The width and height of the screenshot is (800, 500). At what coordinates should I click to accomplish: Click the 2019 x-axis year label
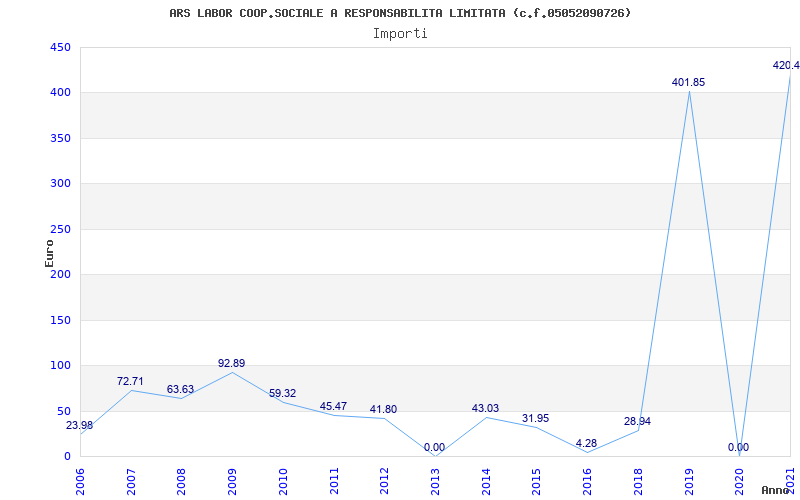pos(689,479)
